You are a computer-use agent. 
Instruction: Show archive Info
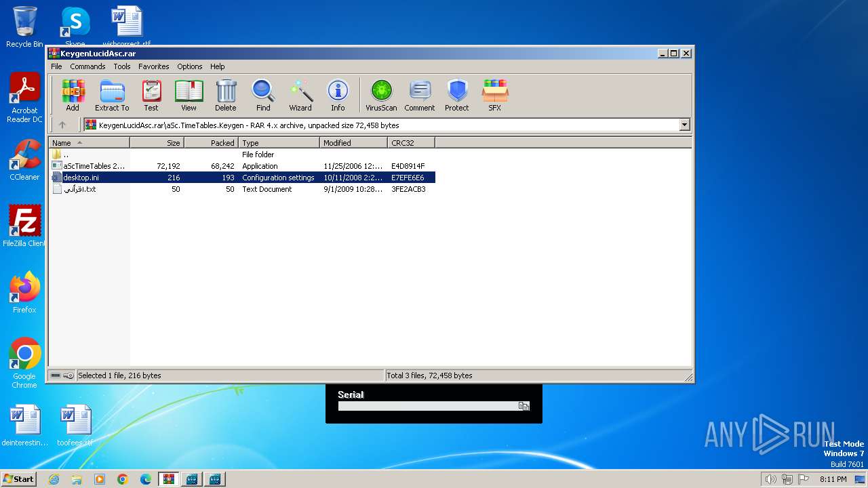(338, 96)
